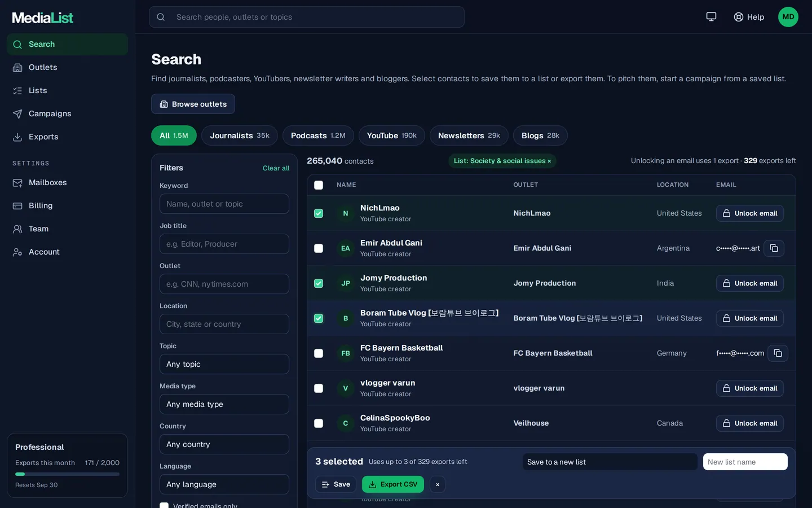The width and height of the screenshot is (812, 508).
Task: Click Clear all filters link
Action: (276, 168)
